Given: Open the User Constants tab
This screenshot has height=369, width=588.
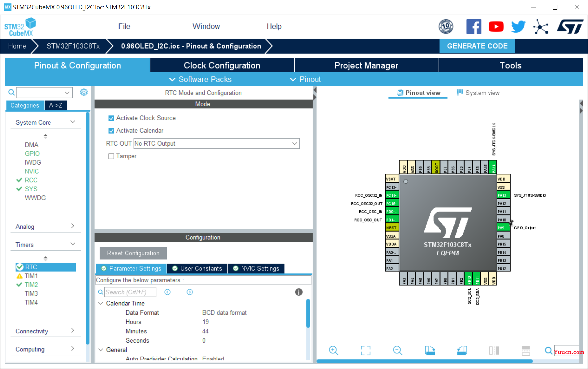Looking at the screenshot, I should [197, 268].
